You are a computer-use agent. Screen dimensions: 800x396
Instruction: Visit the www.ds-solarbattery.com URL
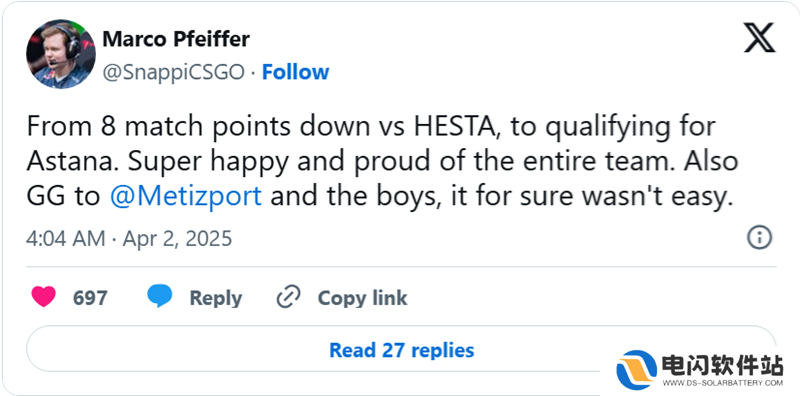point(722,383)
